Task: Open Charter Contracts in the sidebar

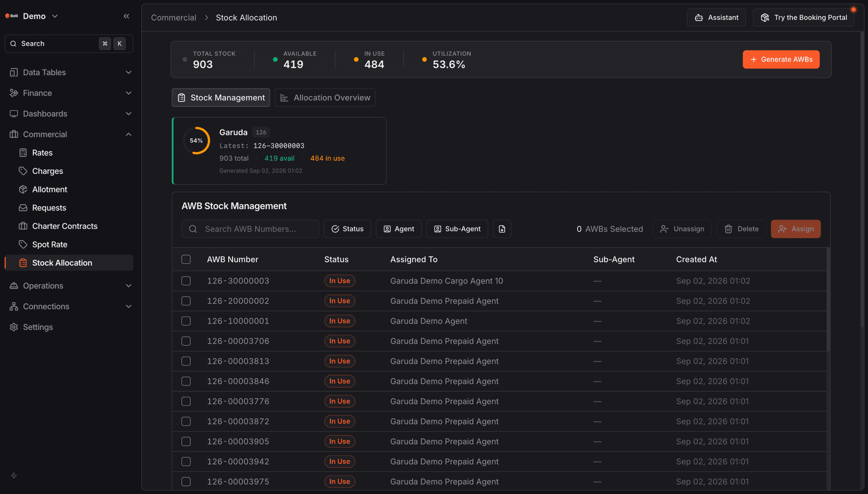Action: (69, 226)
